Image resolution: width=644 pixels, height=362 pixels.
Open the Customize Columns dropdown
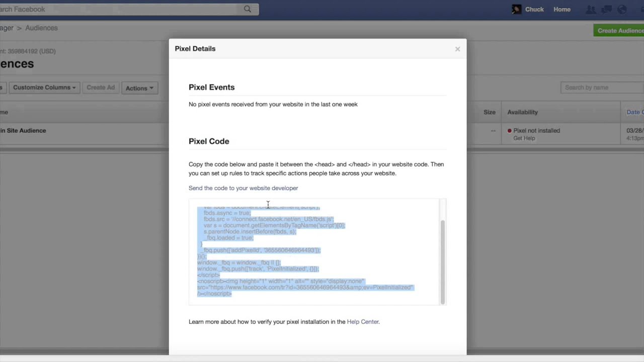coord(44,87)
